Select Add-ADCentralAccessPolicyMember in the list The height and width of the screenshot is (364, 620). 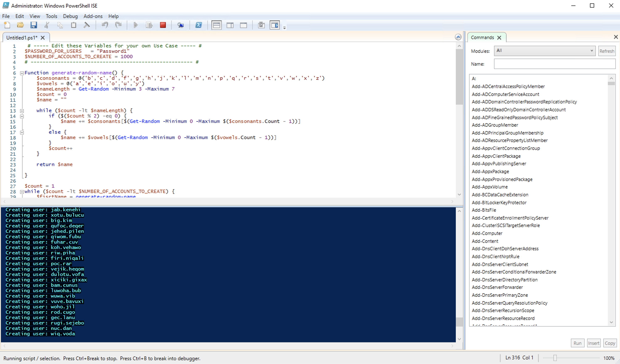(x=508, y=87)
